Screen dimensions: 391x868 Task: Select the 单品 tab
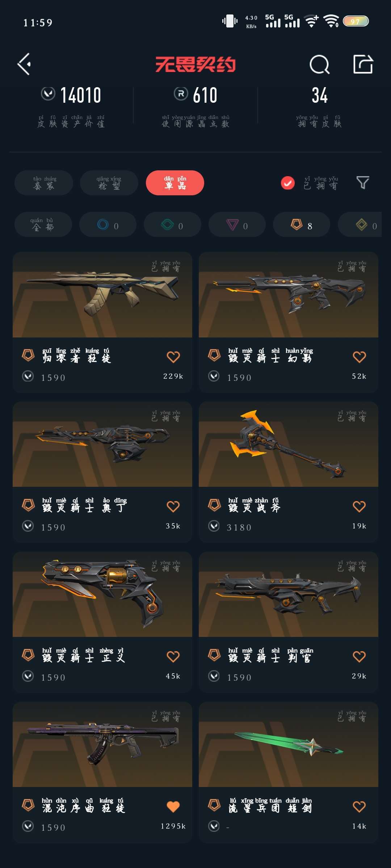click(175, 183)
